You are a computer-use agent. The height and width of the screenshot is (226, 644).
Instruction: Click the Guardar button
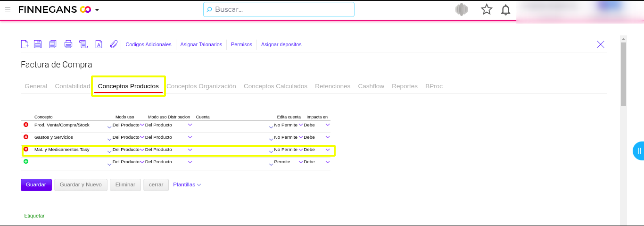tap(36, 185)
